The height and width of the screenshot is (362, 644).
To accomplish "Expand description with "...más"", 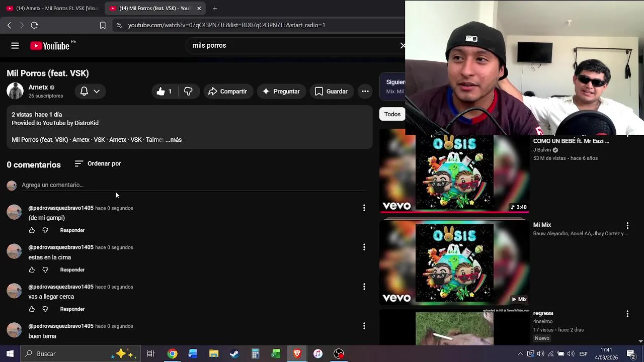I will 174,140.
